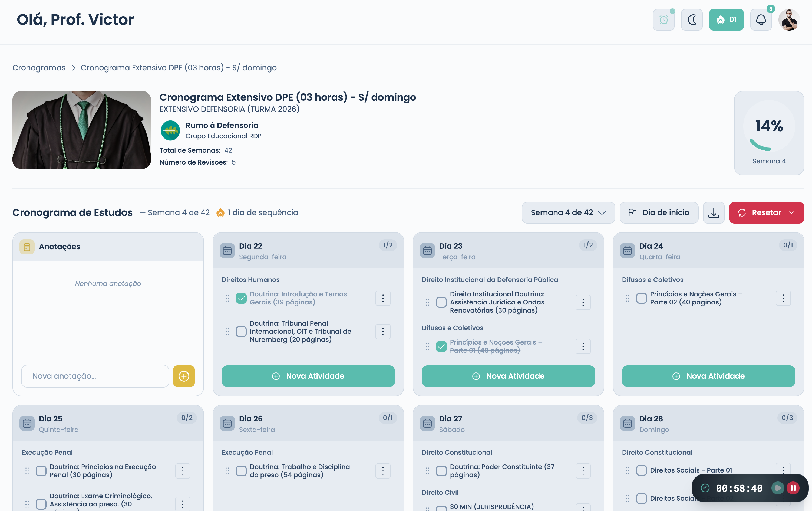812x511 pixels.
Task: Open notifications bell icon
Action: (x=761, y=19)
